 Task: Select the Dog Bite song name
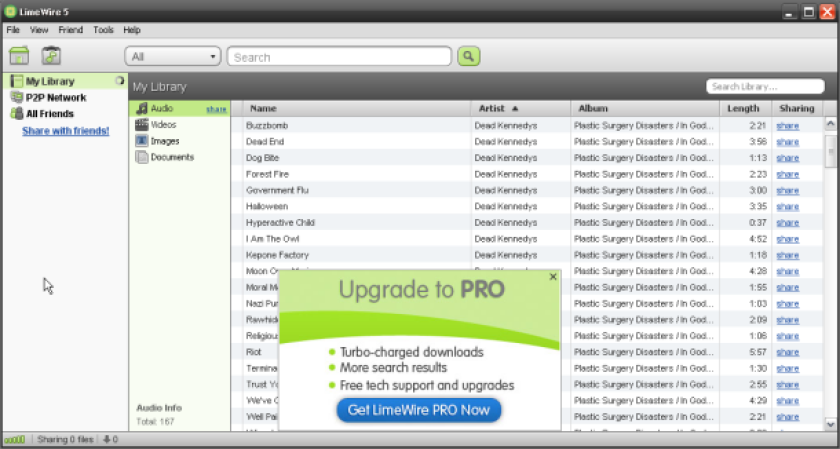tap(262, 158)
